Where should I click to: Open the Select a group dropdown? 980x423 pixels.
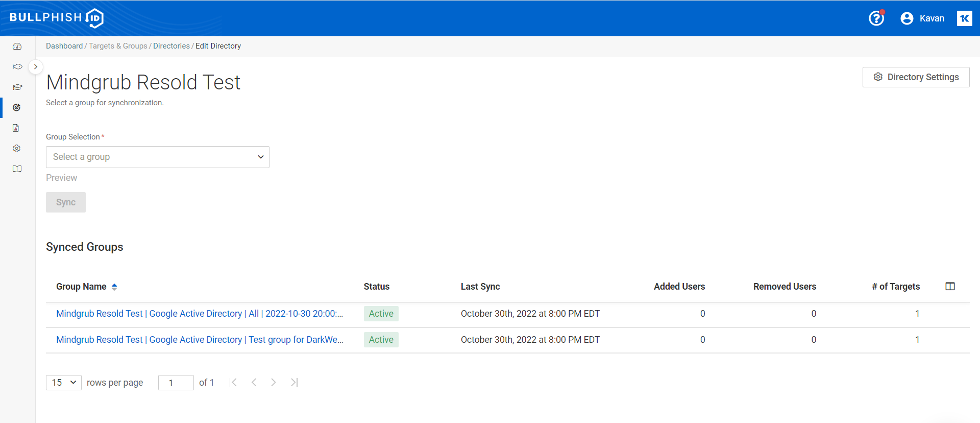158,157
